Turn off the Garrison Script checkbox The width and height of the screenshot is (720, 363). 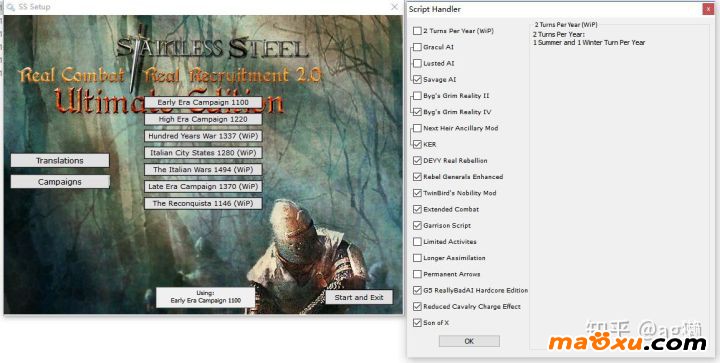[x=417, y=225]
